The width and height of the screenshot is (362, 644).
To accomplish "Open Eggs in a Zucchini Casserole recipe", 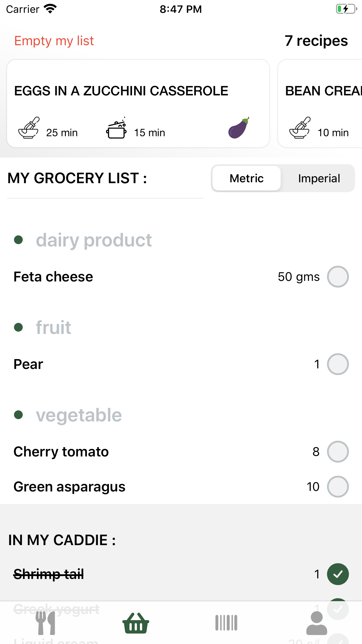I will 121,91.
